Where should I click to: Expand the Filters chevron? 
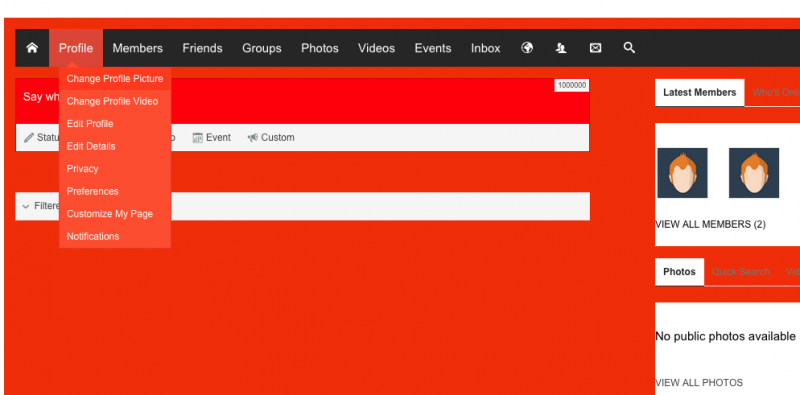point(26,207)
